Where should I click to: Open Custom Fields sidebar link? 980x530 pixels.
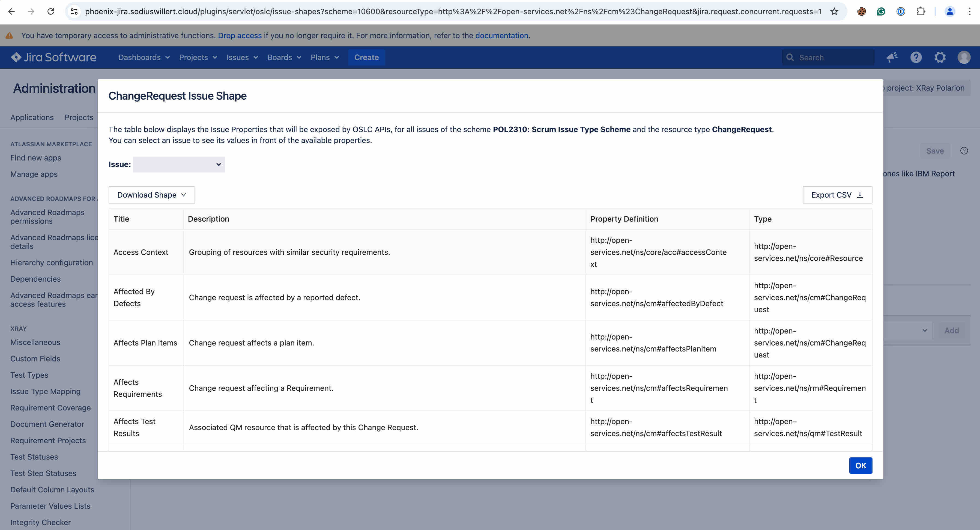pyautogui.click(x=35, y=359)
